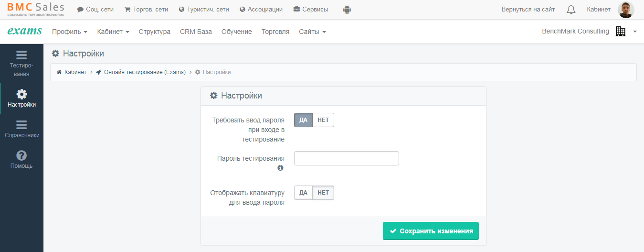The image size is (644, 252).
Task: Click the Вернуться на сайт link
Action: (x=528, y=10)
